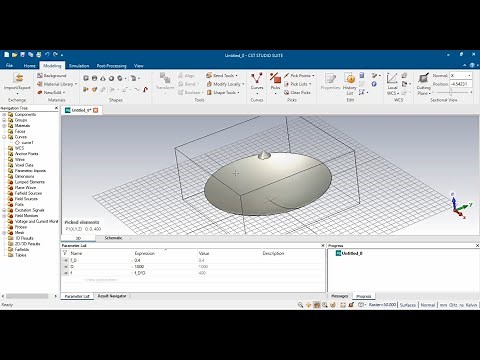This screenshot has width=480, height=360.
Task: Select Field Monitors in navigation tree
Action: [x=26, y=216]
